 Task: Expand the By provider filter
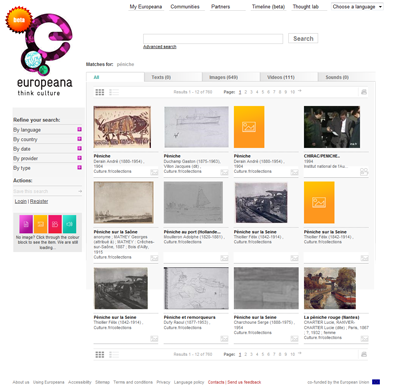79,158
